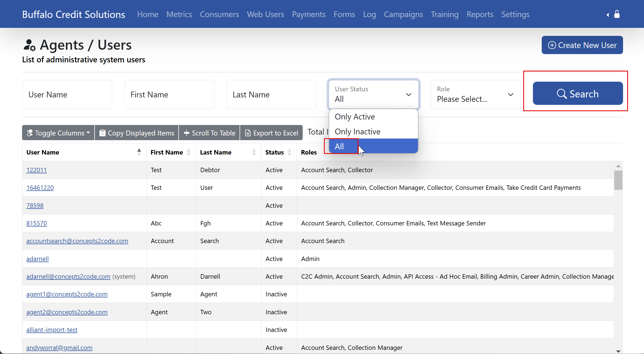Image resolution: width=644 pixels, height=354 pixels.
Task: Sort the Status column
Action: click(289, 152)
